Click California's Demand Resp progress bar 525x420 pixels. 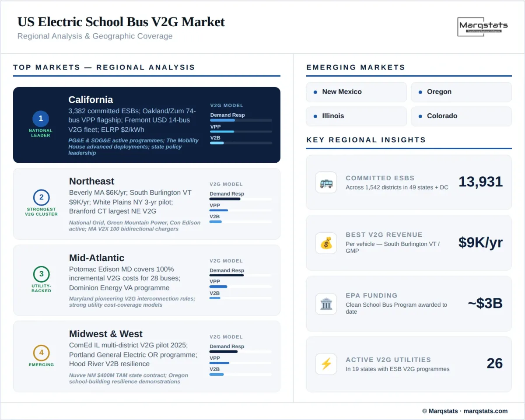[x=241, y=120]
